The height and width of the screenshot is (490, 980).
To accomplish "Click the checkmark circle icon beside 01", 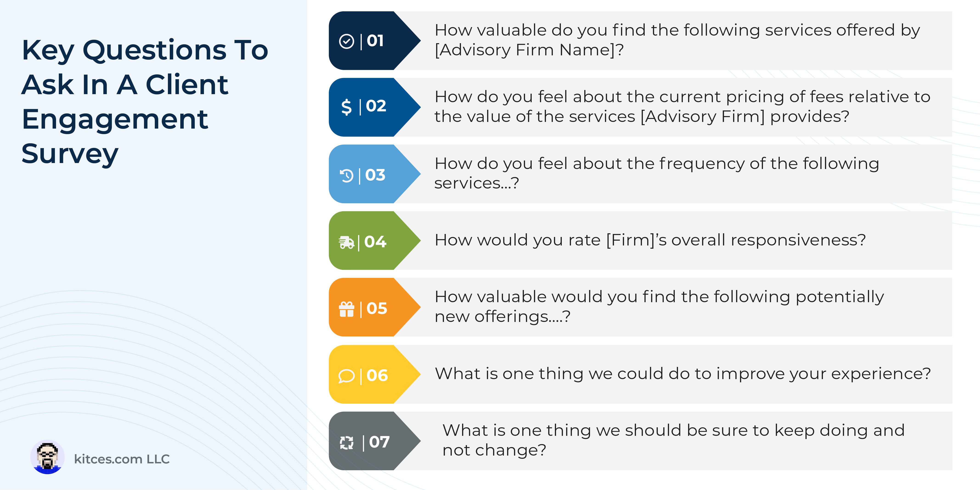I will click(346, 41).
